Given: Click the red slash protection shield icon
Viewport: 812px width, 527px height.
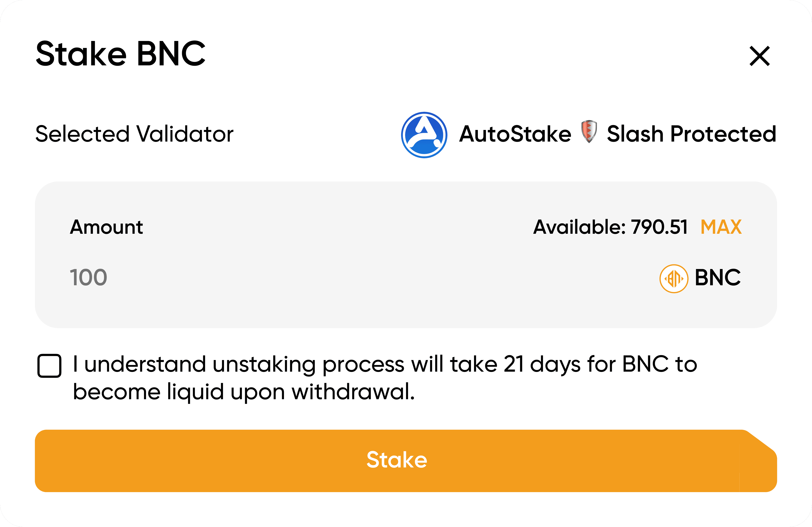Looking at the screenshot, I should click(589, 131).
